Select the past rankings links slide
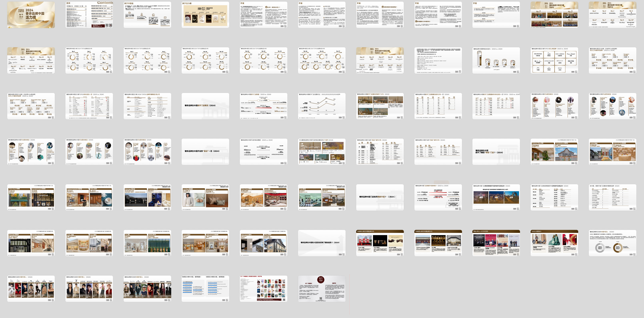The image size is (644, 318). tap(205, 289)
